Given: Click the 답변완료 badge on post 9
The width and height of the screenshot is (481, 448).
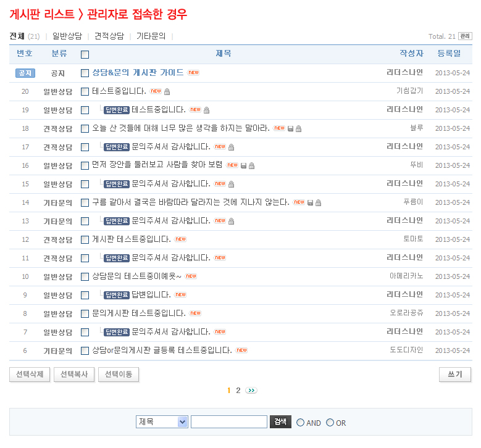Looking at the screenshot, I should click(117, 295).
